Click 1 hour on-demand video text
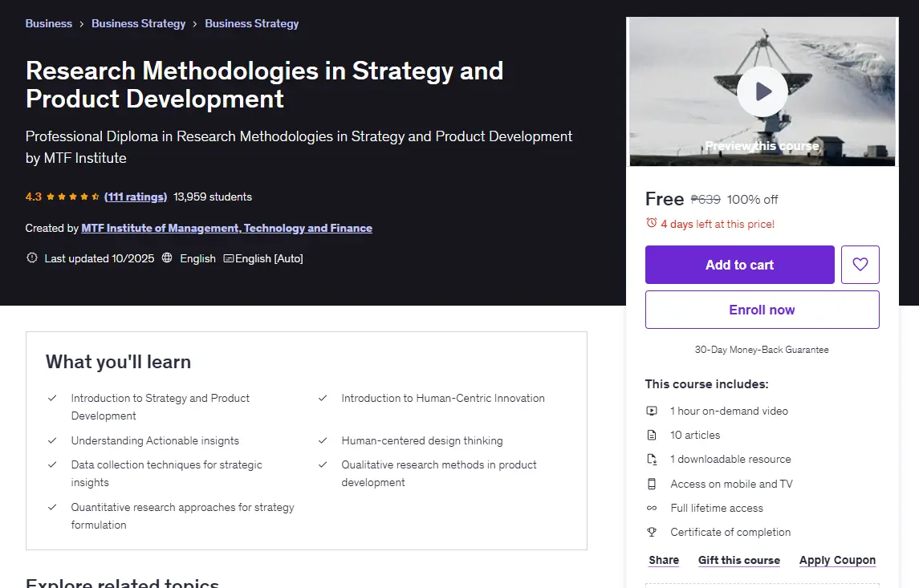 (x=729, y=412)
